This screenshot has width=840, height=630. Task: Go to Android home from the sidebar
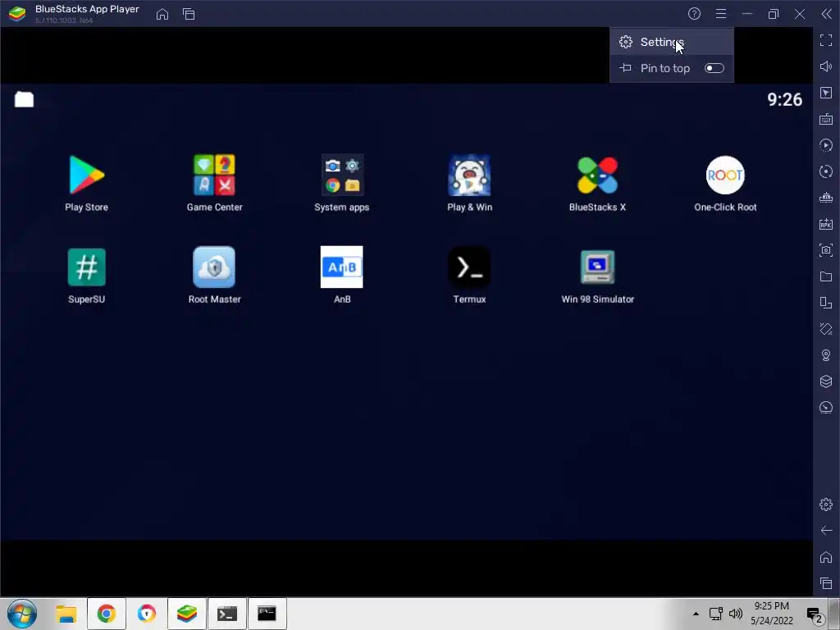click(826, 557)
